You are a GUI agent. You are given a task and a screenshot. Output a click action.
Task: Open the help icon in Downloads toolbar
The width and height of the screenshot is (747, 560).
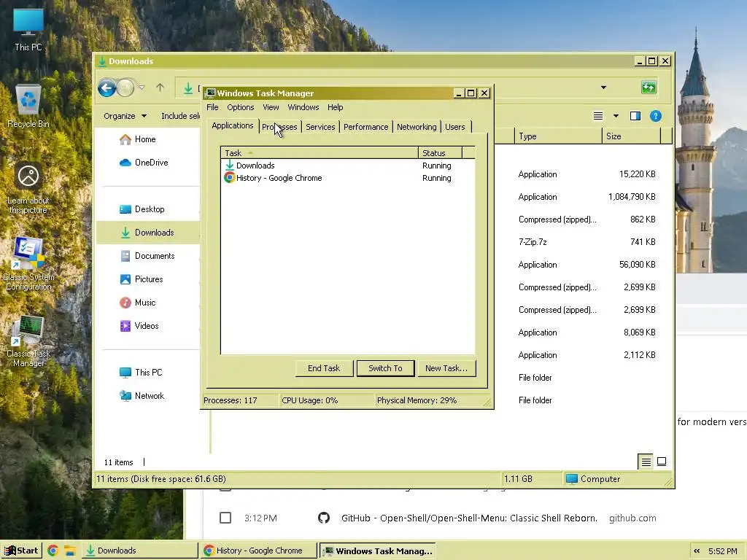(656, 116)
